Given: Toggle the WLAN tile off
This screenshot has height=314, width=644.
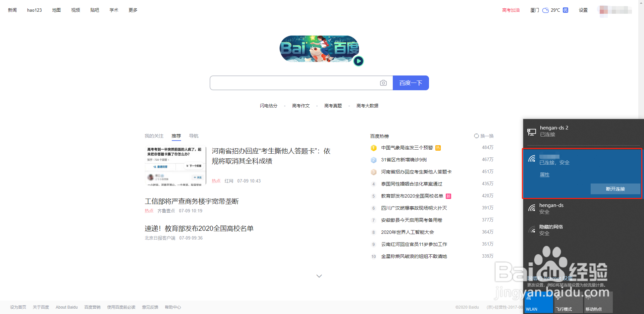Looking at the screenshot, I should click(x=538, y=302).
